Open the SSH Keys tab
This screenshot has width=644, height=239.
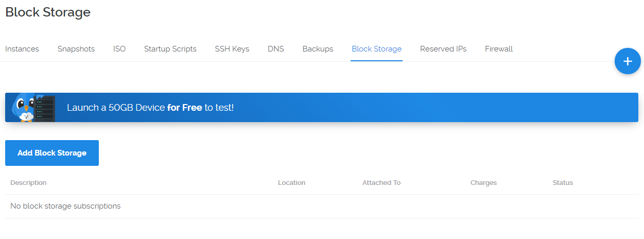pyautogui.click(x=232, y=49)
